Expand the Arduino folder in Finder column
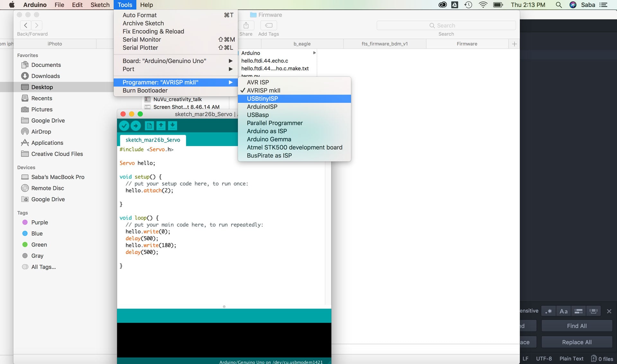This screenshot has height=364, width=617. (314, 53)
